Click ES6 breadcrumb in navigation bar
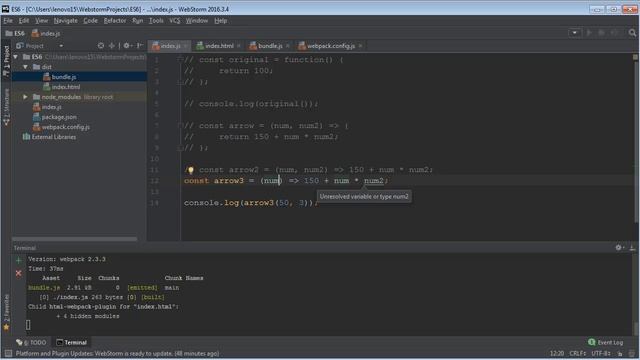 (x=15, y=33)
